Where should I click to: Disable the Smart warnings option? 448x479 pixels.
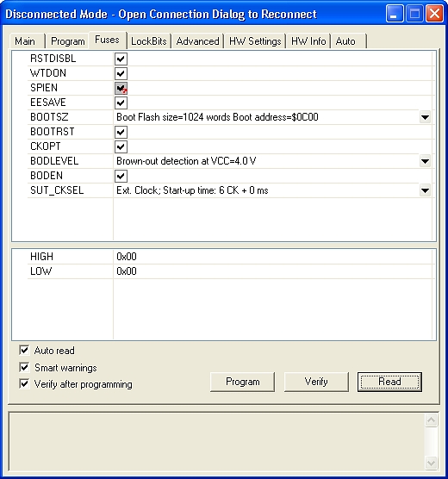pos(24,367)
